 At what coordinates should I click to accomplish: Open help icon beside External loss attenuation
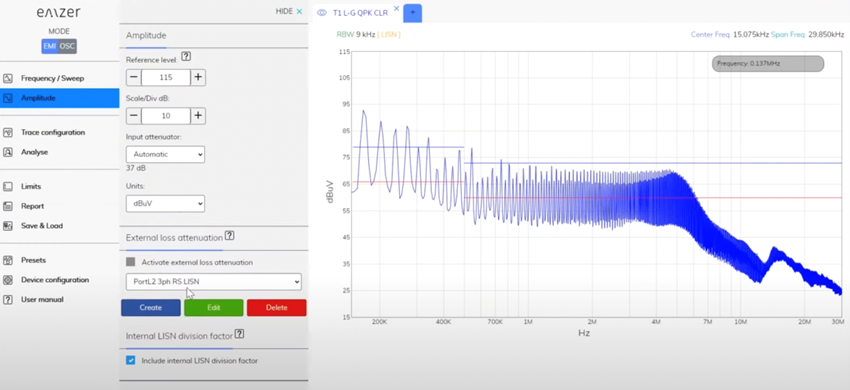pyautogui.click(x=229, y=235)
